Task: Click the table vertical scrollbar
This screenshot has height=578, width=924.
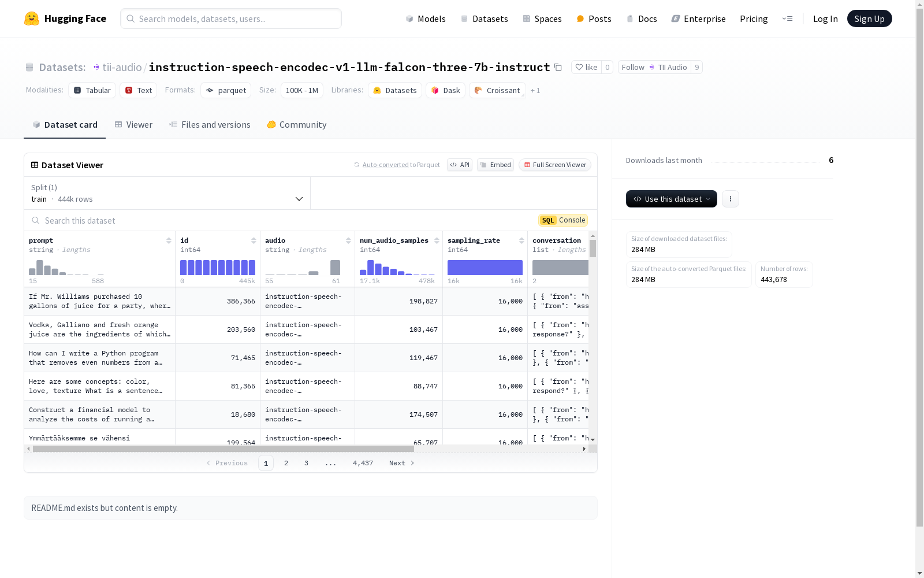Action: pyautogui.click(x=593, y=249)
